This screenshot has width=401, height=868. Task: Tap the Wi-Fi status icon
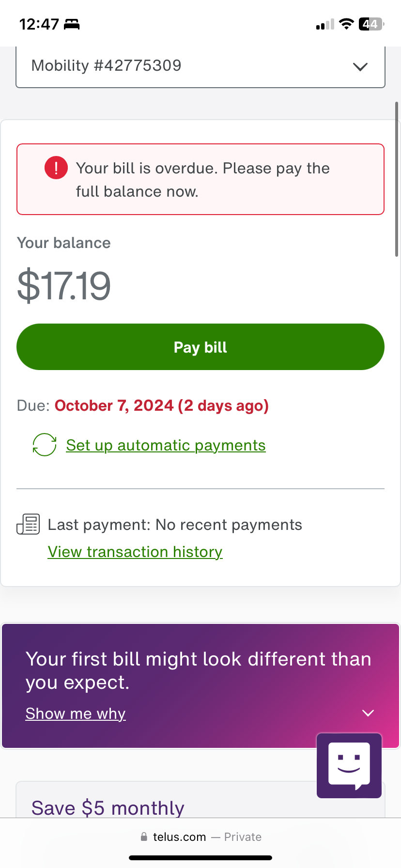pos(346,24)
